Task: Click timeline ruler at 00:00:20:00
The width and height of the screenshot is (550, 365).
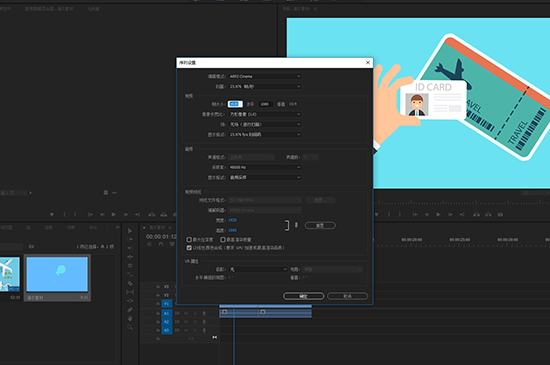Action: point(412,240)
